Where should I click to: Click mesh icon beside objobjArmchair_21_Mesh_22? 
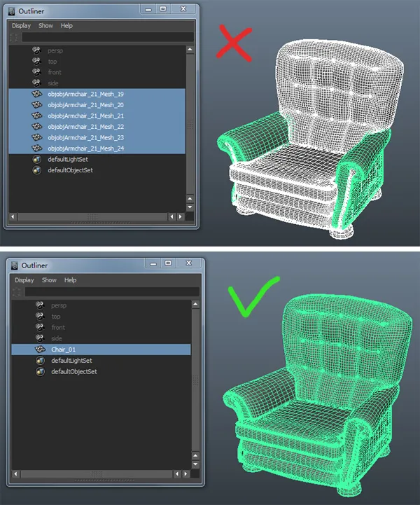pyautogui.click(x=36, y=127)
